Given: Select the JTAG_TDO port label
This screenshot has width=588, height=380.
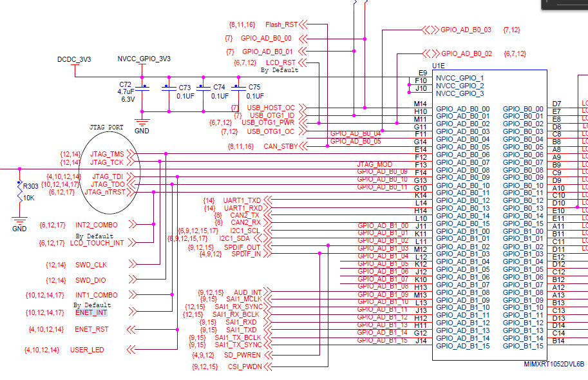Looking at the screenshot, I should click(x=108, y=184).
